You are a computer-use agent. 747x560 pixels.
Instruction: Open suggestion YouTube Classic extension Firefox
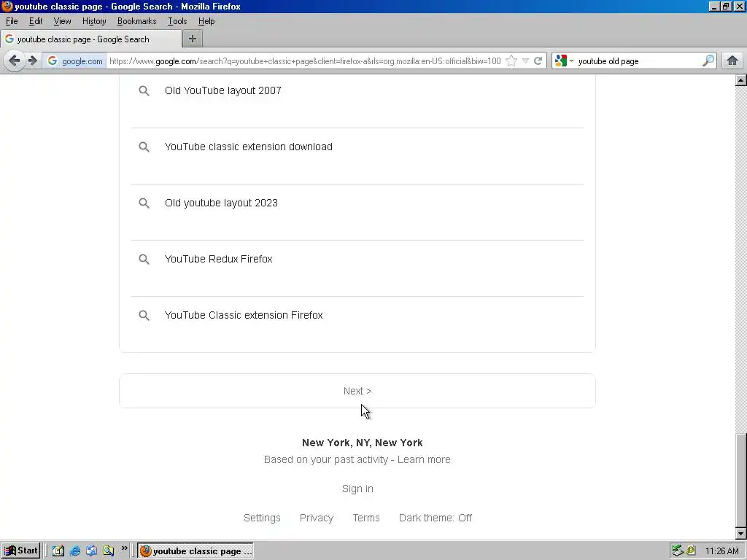(244, 315)
